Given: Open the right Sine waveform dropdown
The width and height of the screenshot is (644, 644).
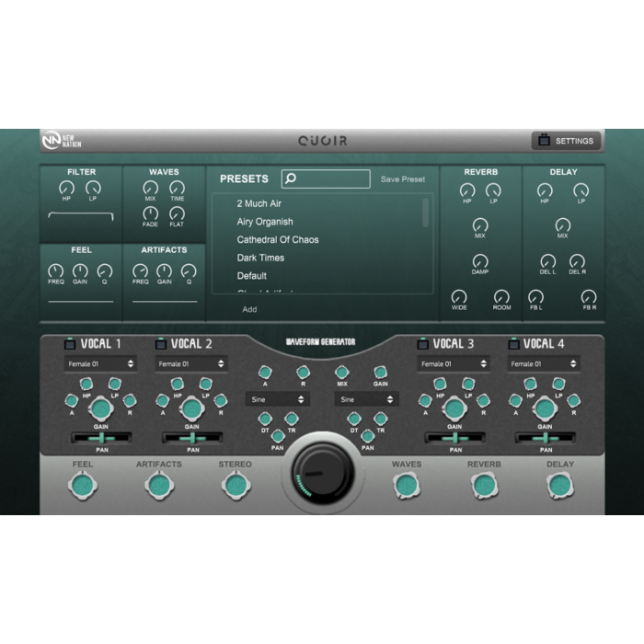Looking at the screenshot, I should click(366, 399).
